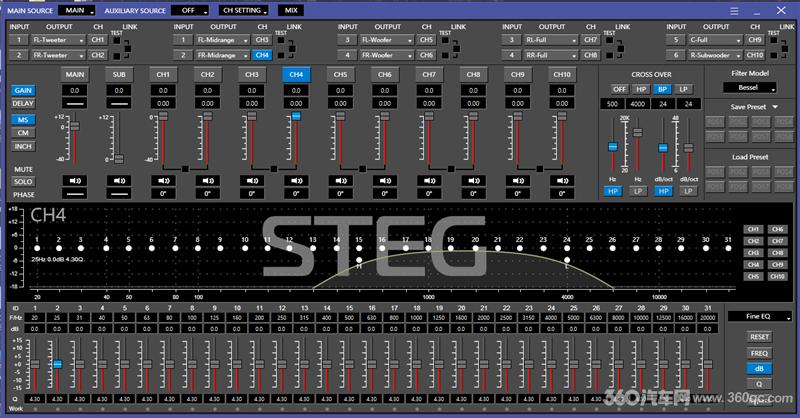
Task: Open the FL-Tweeter output dropdown
Action: point(58,40)
